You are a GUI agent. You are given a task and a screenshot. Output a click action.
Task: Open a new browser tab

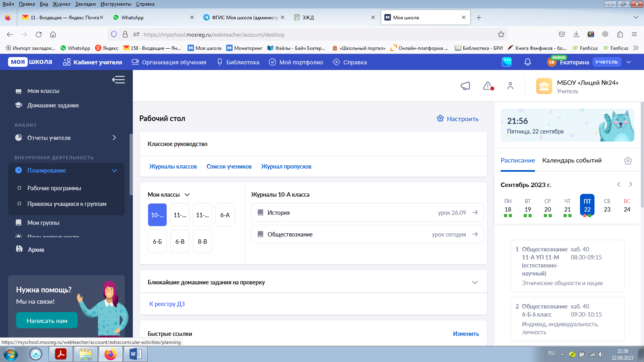[x=479, y=17]
